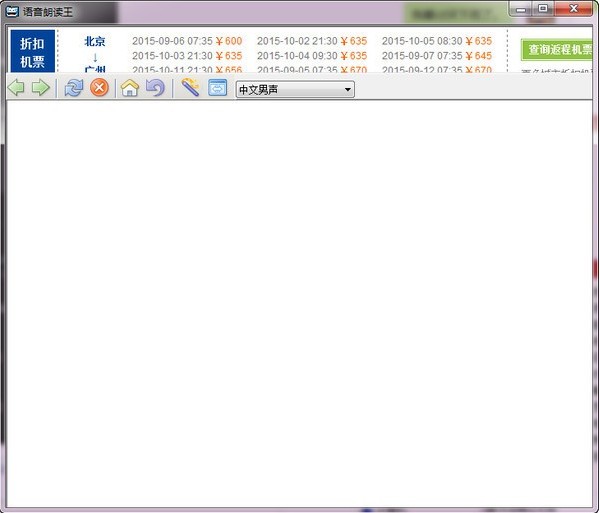The height and width of the screenshot is (513, 600).
Task: Click the green forward arrow icon
Action: [x=40, y=88]
